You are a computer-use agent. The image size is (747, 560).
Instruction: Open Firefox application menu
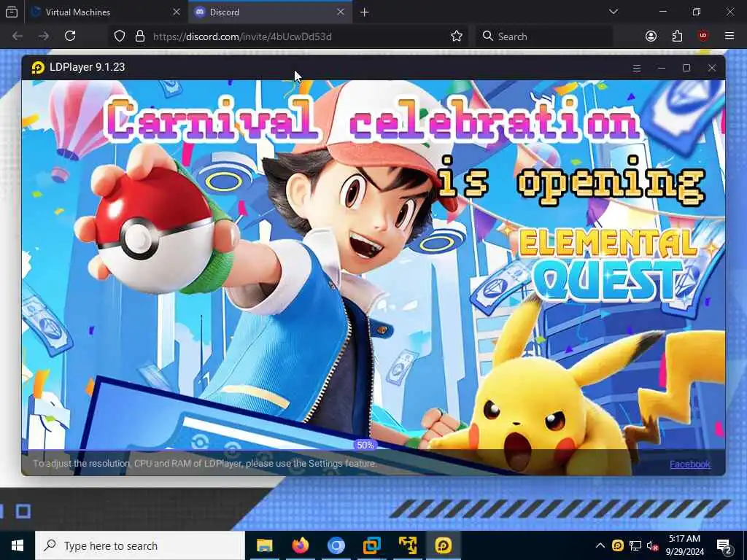coord(729,36)
